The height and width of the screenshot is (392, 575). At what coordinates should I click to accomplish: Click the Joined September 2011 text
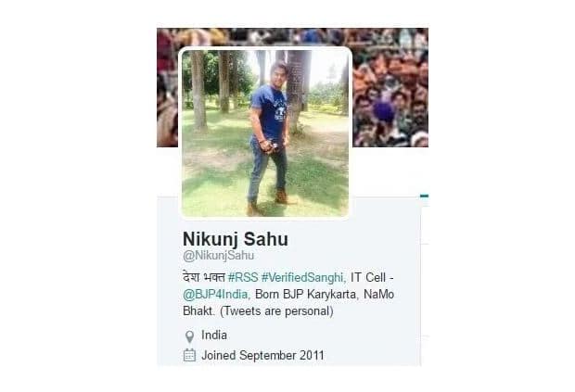tap(263, 355)
